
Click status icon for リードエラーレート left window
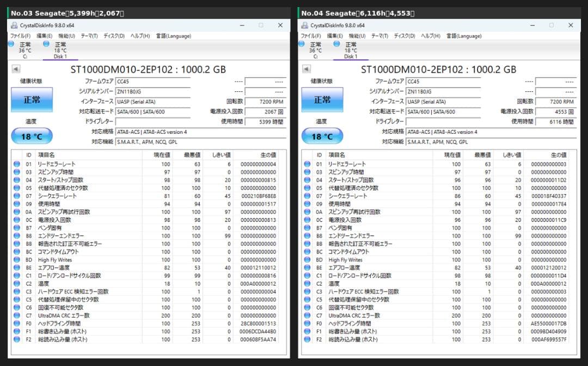(17, 164)
